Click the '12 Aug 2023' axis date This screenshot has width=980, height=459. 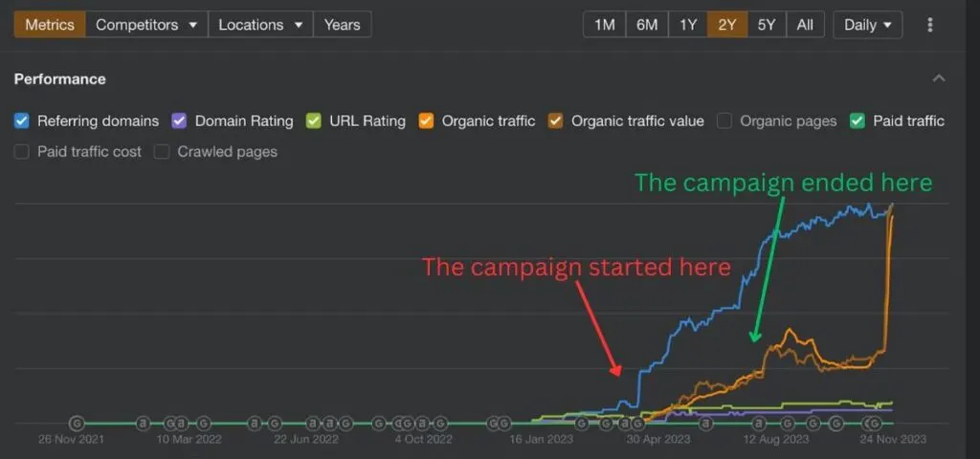pos(775,440)
